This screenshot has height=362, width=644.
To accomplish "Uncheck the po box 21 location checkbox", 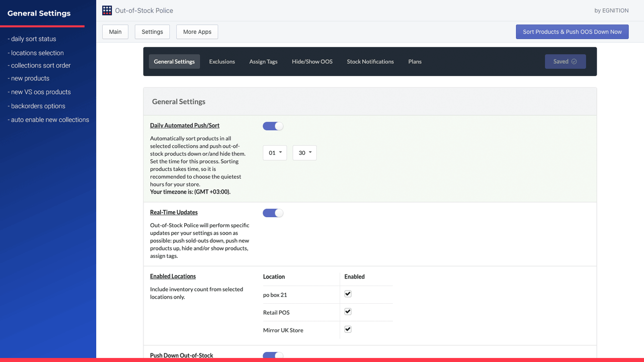I will (348, 294).
